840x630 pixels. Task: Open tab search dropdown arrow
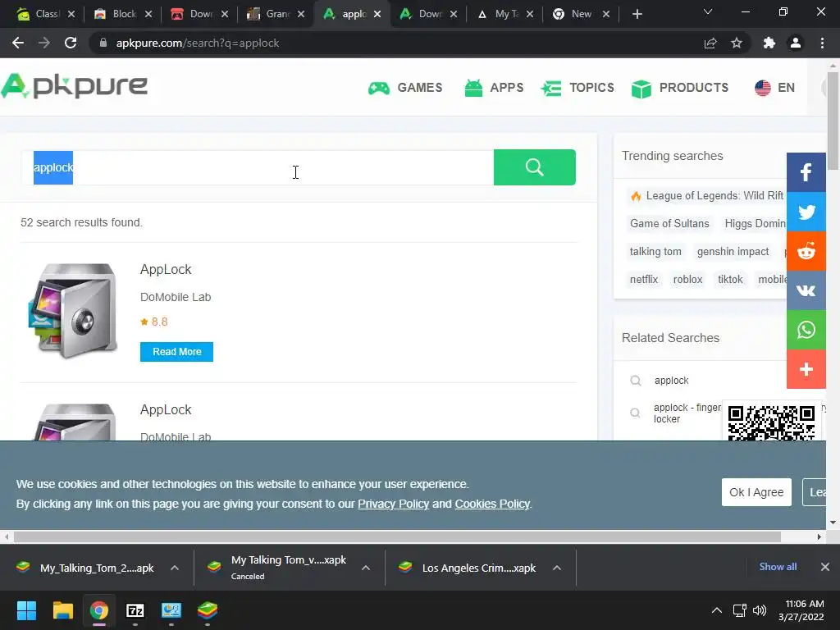(708, 11)
